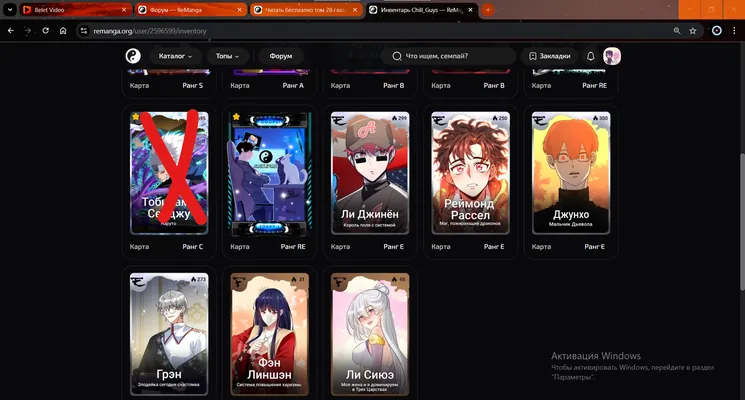Open the user avatar menu

coord(612,56)
